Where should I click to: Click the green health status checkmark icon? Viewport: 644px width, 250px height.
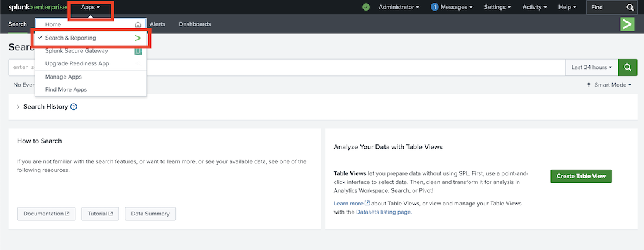366,7
